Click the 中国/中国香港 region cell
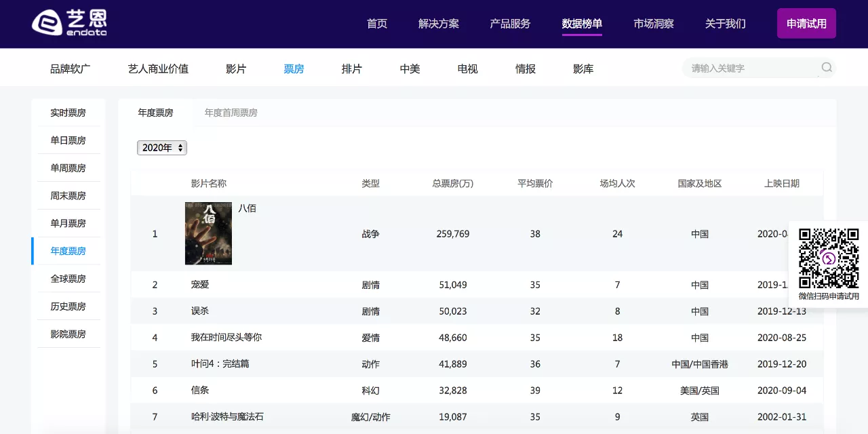Screen dimensions: 868x434 pyautogui.click(x=700, y=364)
